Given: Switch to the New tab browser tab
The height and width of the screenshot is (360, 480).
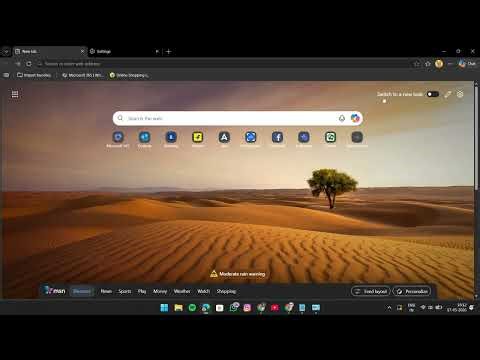Looking at the screenshot, I should click(49, 51).
